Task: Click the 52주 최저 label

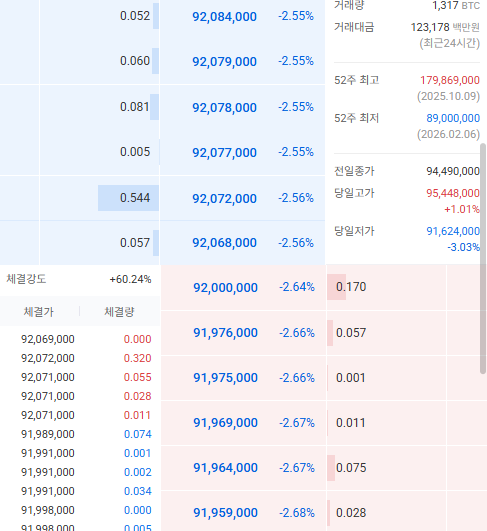Action: 357,118
